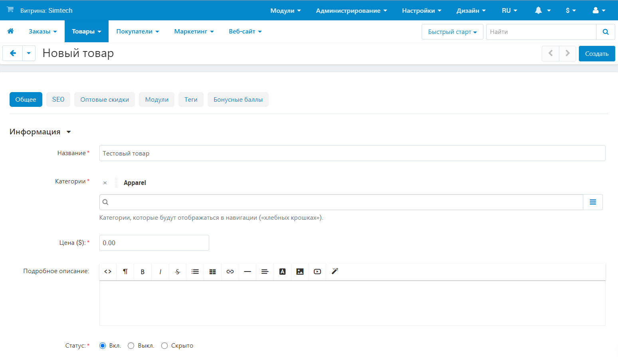Select the Вкл. status radio button
The width and height of the screenshot is (618, 364).
tap(103, 346)
